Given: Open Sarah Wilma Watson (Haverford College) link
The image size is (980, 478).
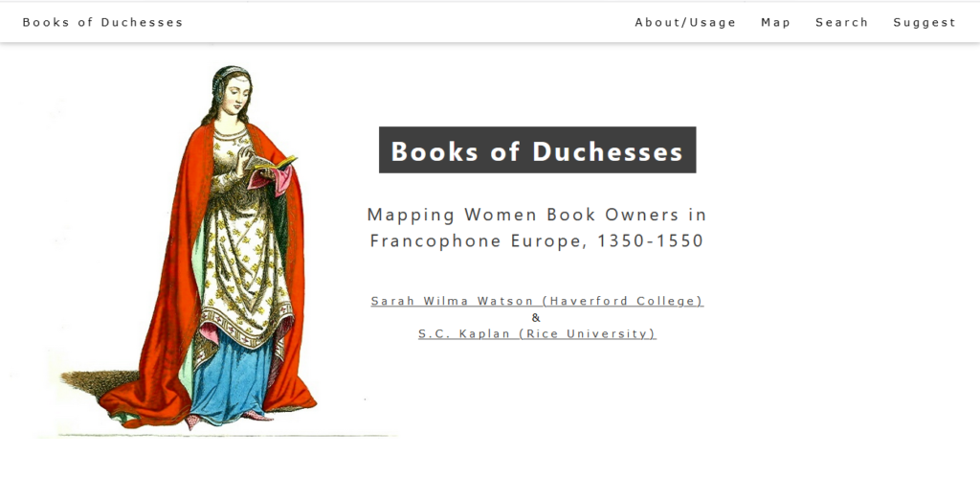Looking at the screenshot, I should [537, 301].
